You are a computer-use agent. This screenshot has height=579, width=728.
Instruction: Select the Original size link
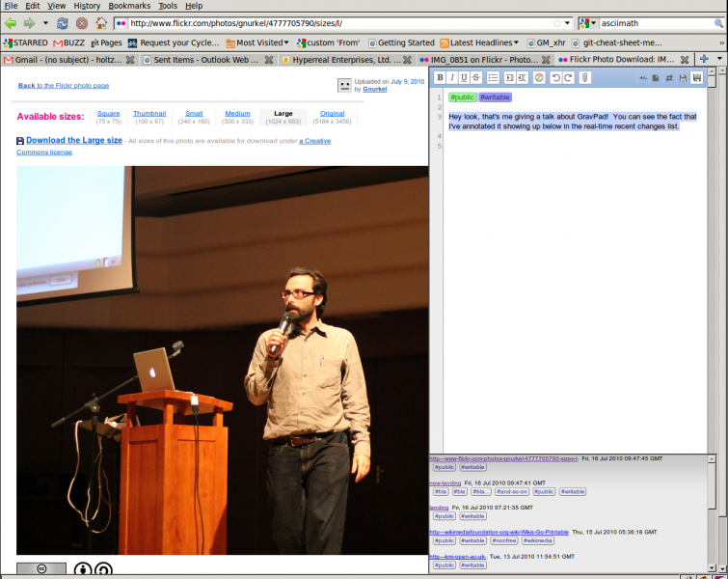332,113
